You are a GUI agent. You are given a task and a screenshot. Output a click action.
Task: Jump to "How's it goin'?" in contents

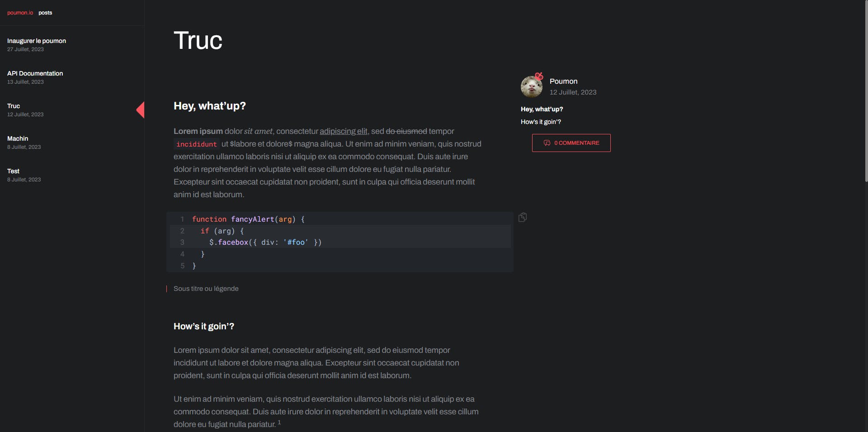pyautogui.click(x=541, y=122)
